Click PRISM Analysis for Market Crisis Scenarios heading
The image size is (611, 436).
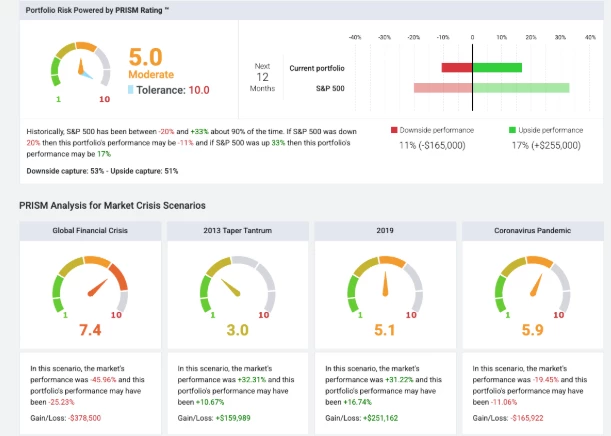[x=112, y=205]
